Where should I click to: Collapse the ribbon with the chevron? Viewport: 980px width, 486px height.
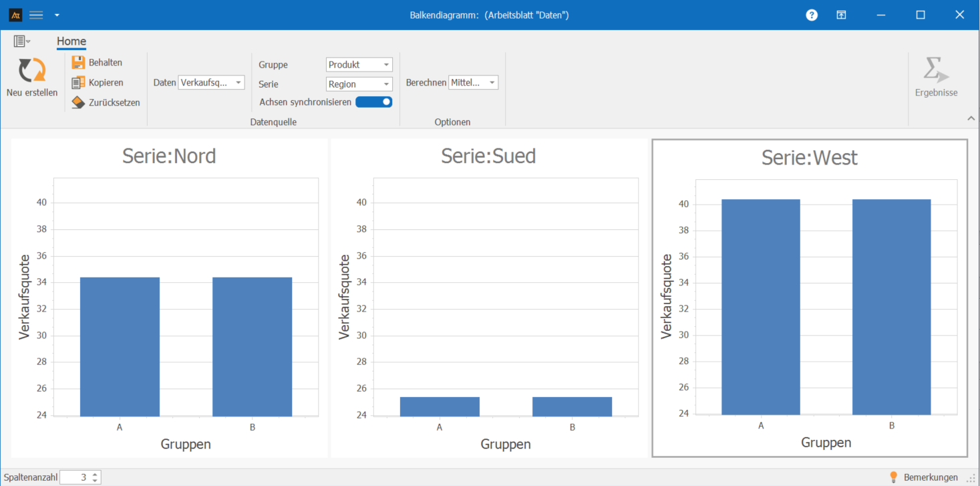(971, 118)
